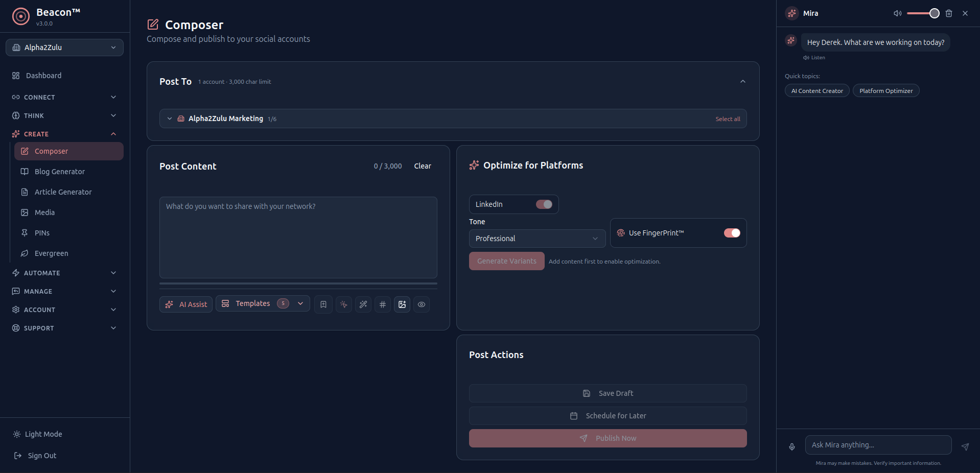Select the AI Content Creator quick topic
The height and width of the screenshot is (473, 980).
[817, 91]
